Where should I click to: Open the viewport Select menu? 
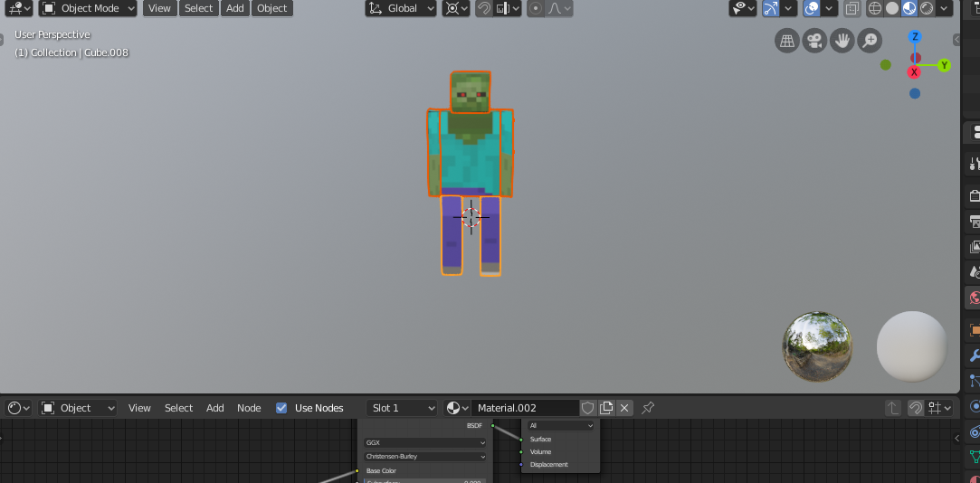point(199,8)
